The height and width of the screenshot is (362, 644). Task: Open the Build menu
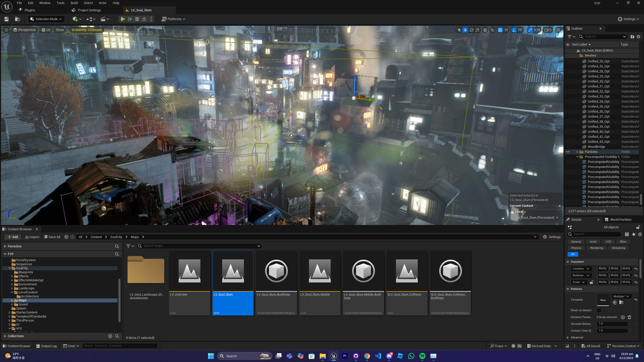[x=74, y=3]
